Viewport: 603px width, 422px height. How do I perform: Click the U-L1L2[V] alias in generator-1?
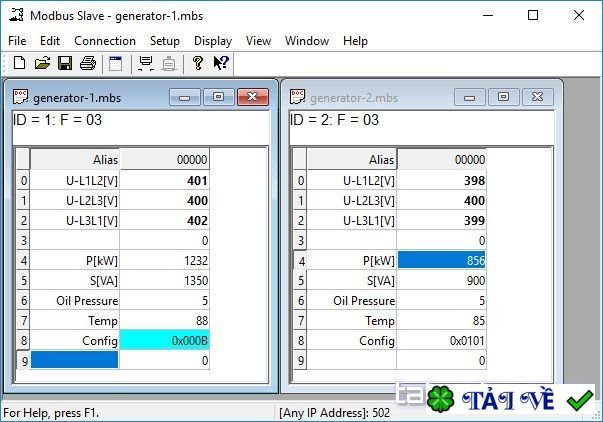coord(75,180)
